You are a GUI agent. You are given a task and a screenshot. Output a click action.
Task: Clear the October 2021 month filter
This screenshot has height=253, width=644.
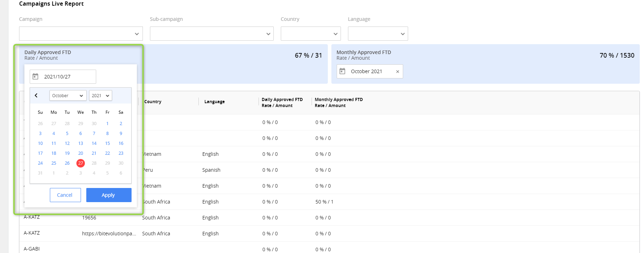pyautogui.click(x=398, y=71)
